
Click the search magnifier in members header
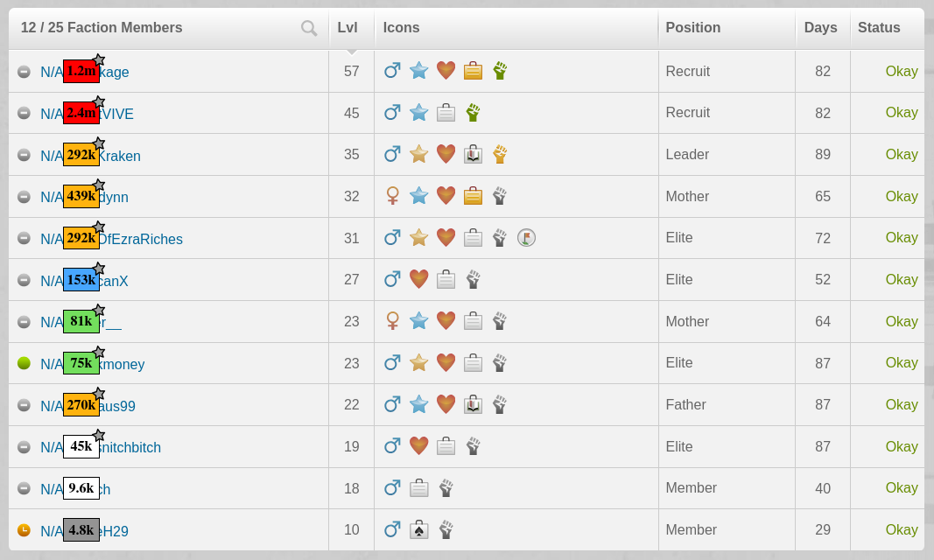pyautogui.click(x=308, y=28)
